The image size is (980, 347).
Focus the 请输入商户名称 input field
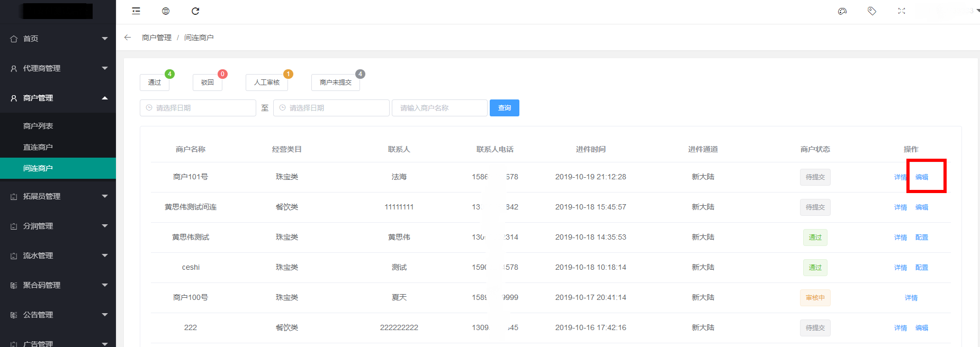click(x=439, y=108)
